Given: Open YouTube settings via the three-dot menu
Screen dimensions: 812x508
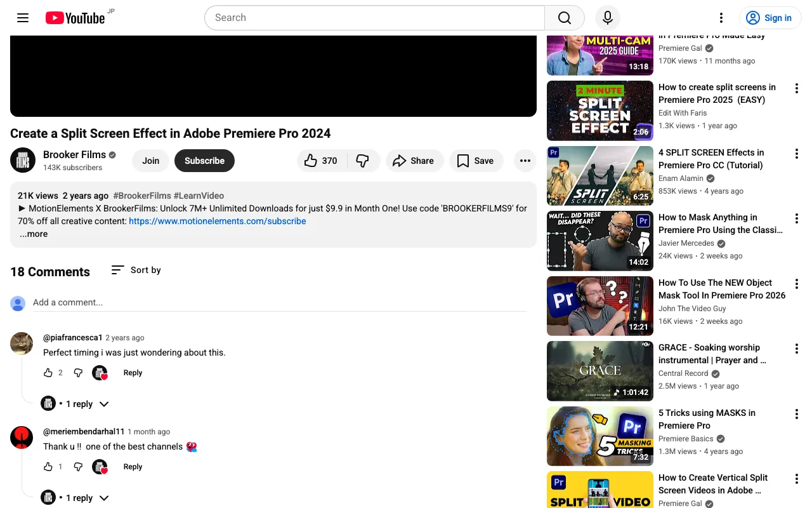Looking at the screenshot, I should 721,18.
